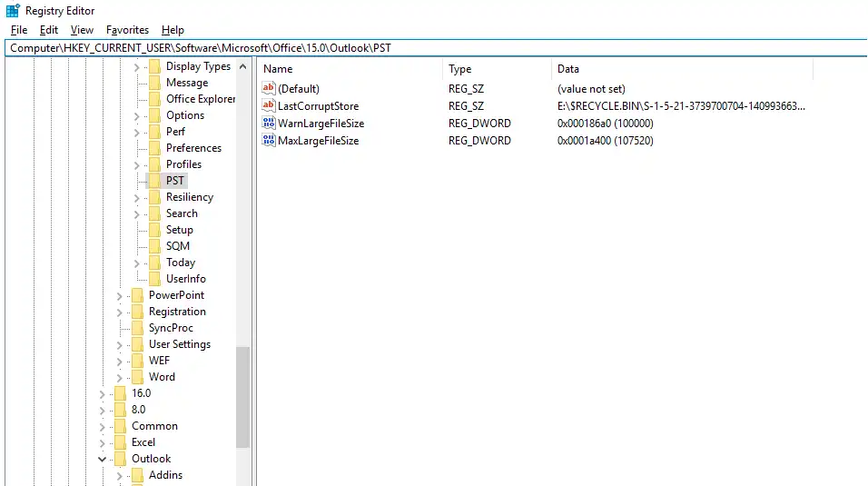
Task: Expand the Today key
Action: (137, 263)
